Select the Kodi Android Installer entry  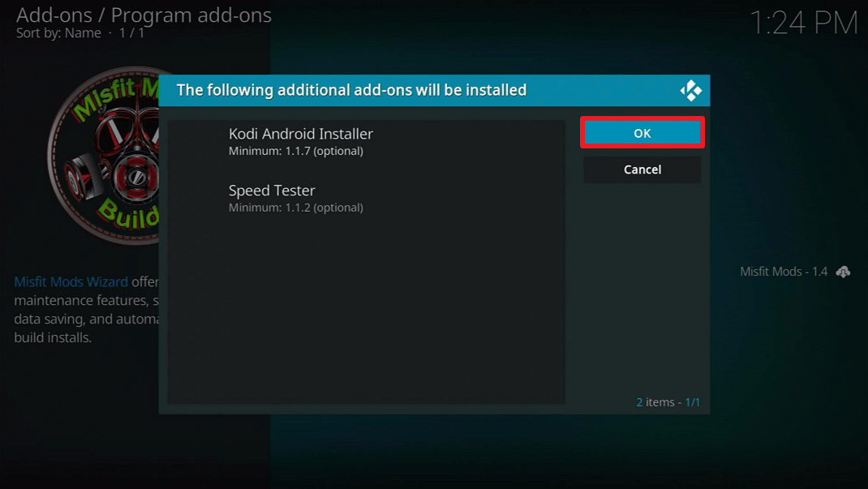tap(367, 142)
